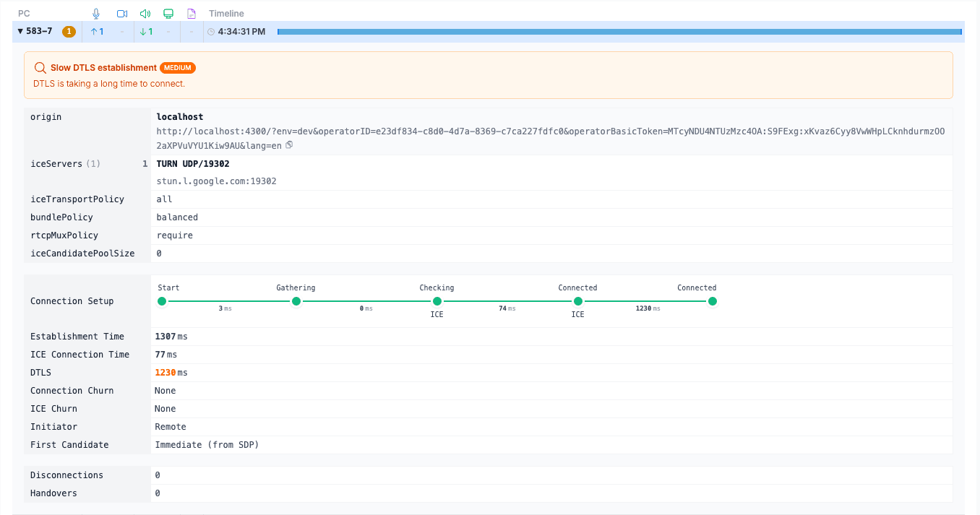This screenshot has width=980, height=515.
Task: Click the green incoming audio down-arrow count
Action: pyautogui.click(x=146, y=32)
